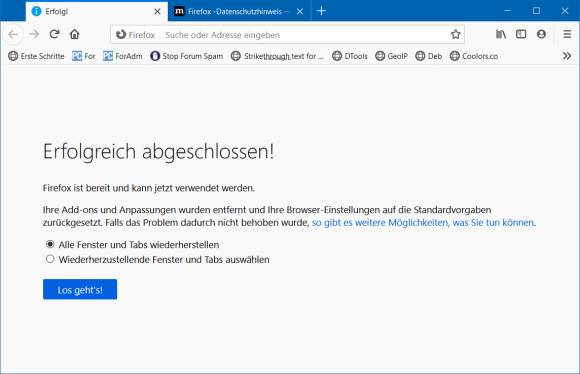Open the Deb bookmark
This screenshot has height=374, width=580.
coord(429,56)
